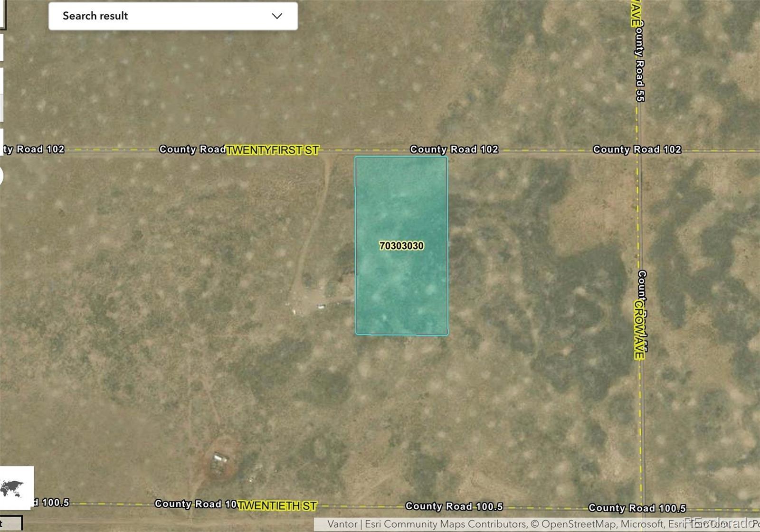The height and width of the screenshot is (532, 760).
Task: Click County Road 102 and 55 intersection
Action: [x=639, y=151]
